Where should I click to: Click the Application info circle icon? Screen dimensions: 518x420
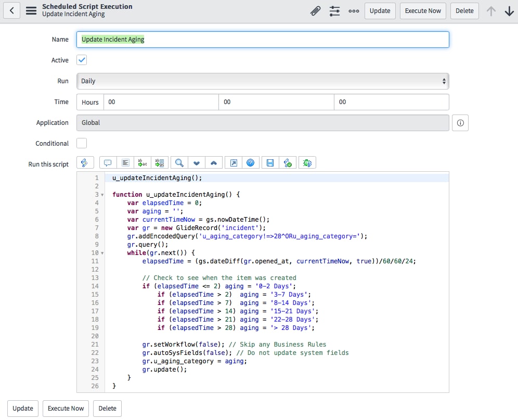[460, 122]
